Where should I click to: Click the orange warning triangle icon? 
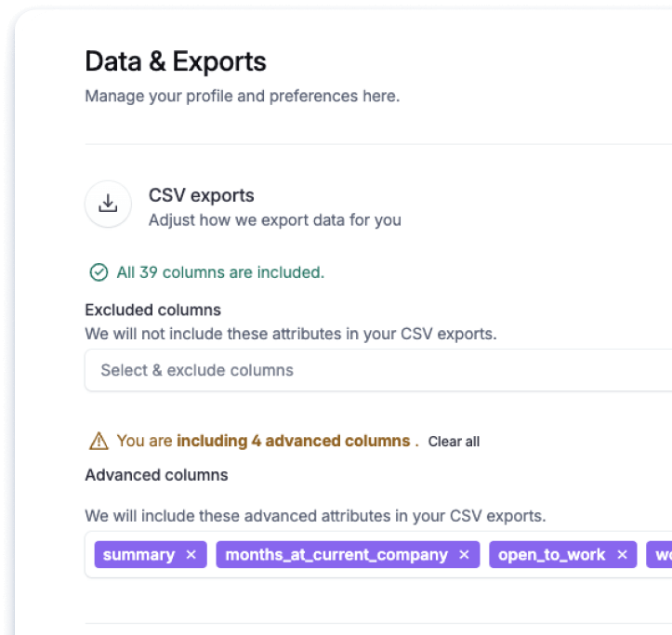(98, 441)
